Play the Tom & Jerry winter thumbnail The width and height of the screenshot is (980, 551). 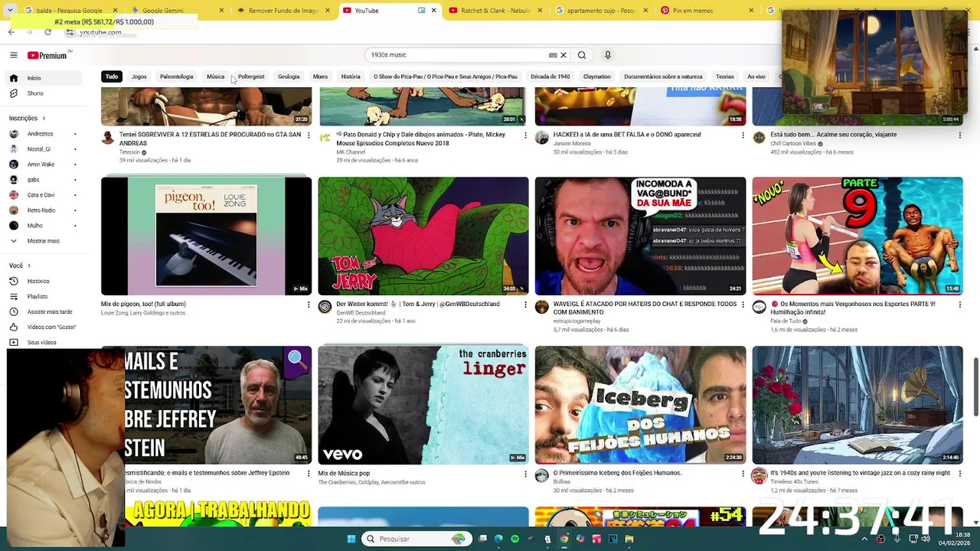[x=423, y=236]
